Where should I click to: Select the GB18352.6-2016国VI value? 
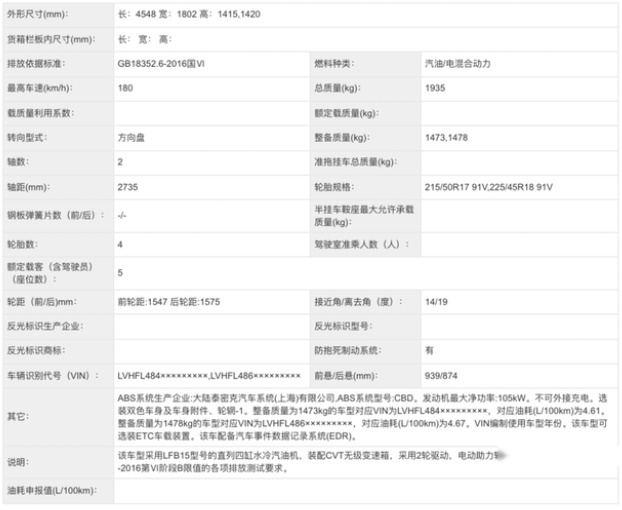coord(161,63)
